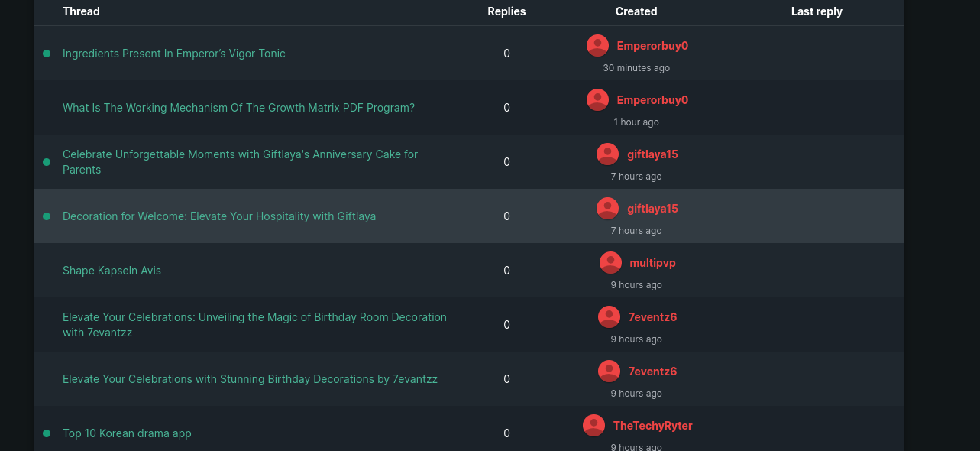This screenshot has width=980, height=451.
Task: Click giftlaya15 avatar beside Anniversary Cake thread
Action: tap(607, 154)
